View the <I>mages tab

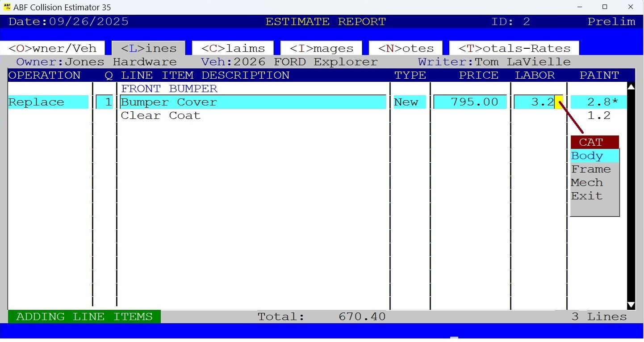(x=321, y=48)
